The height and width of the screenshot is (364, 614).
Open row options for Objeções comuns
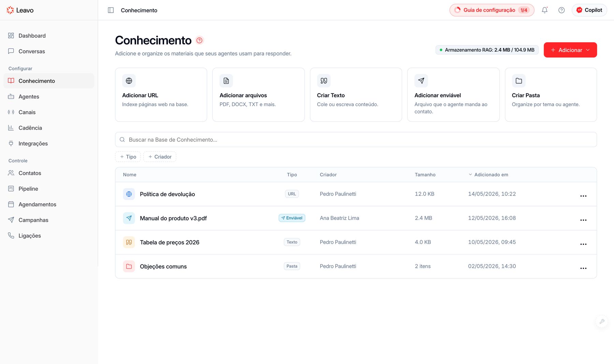pyautogui.click(x=583, y=268)
